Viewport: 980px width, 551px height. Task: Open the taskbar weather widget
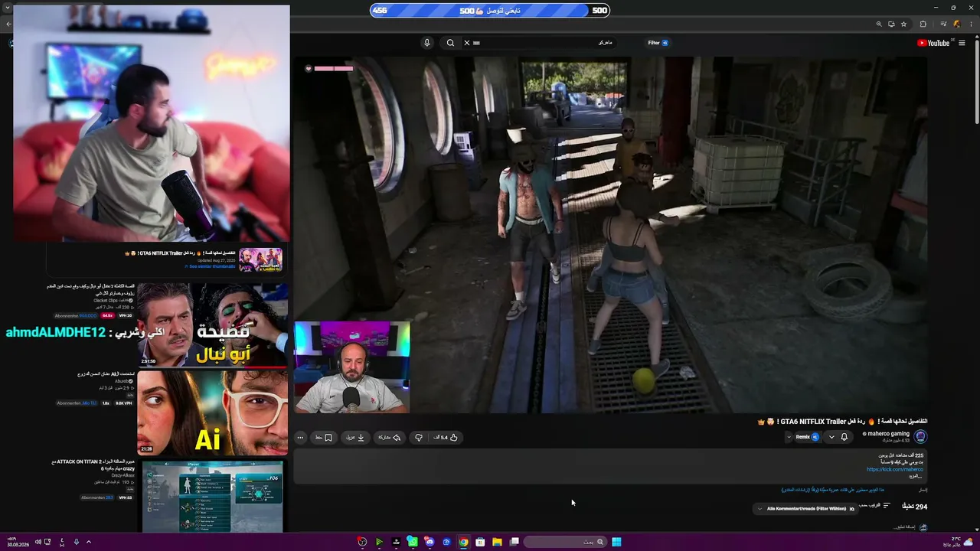pos(959,542)
